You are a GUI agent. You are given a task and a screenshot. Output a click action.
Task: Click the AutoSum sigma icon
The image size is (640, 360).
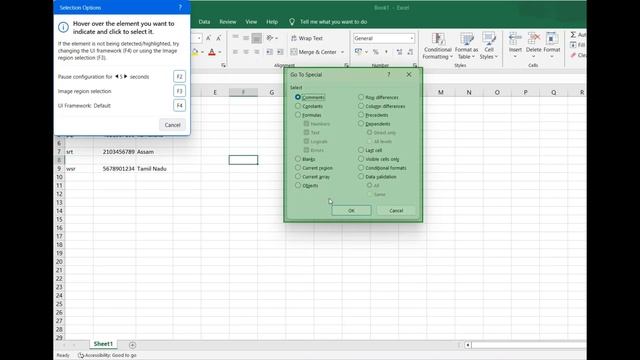pyautogui.click(x=573, y=35)
